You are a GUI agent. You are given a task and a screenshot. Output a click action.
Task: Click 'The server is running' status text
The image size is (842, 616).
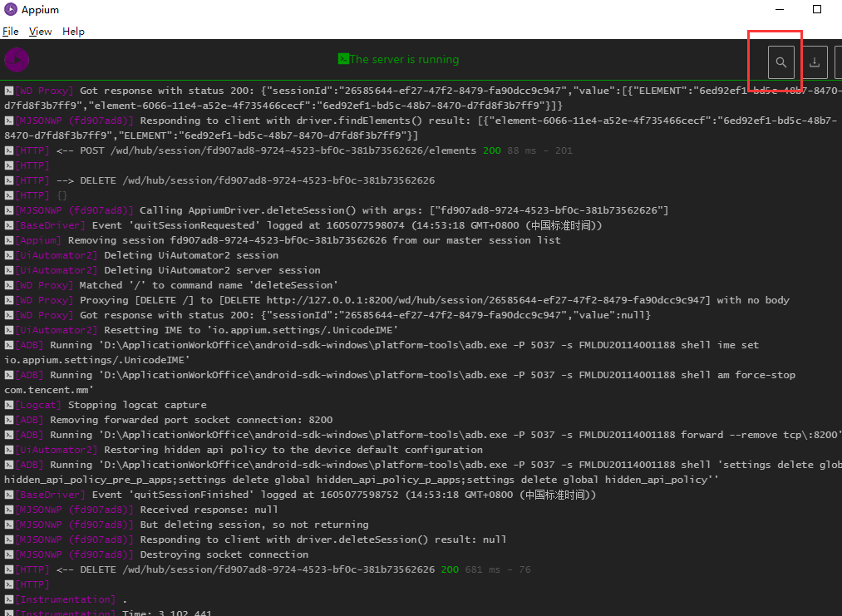[x=404, y=59]
